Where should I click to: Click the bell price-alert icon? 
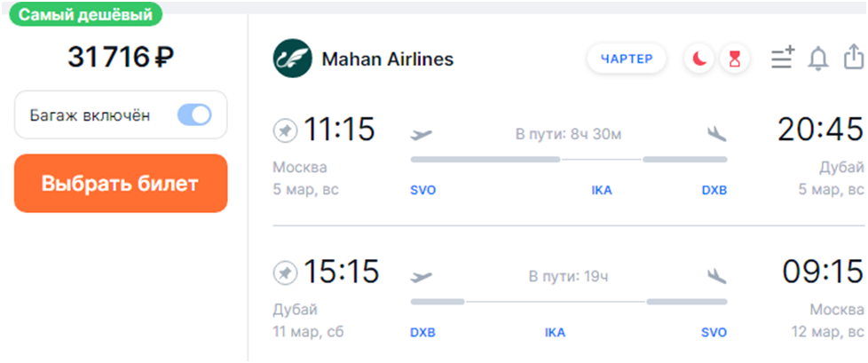(817, 59)
